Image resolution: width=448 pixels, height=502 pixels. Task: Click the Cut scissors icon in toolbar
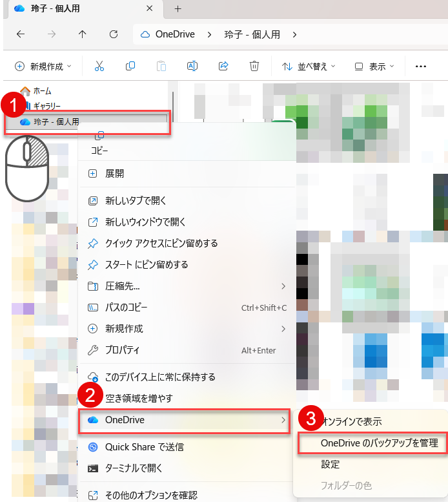pos(99,66)
